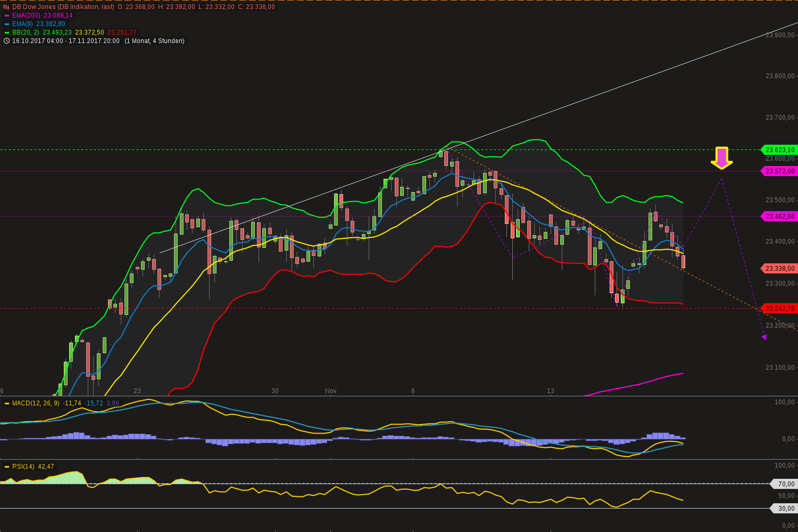Image resolution: width=798 pixels, height=532 pixels.
Task: Click the red 23.242,78 price tag
Action: tap(781, 308)
